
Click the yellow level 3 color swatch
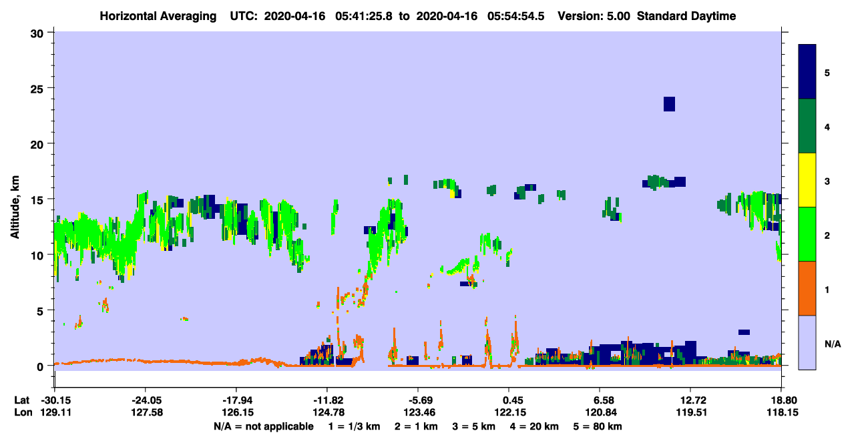click(807, 180)
